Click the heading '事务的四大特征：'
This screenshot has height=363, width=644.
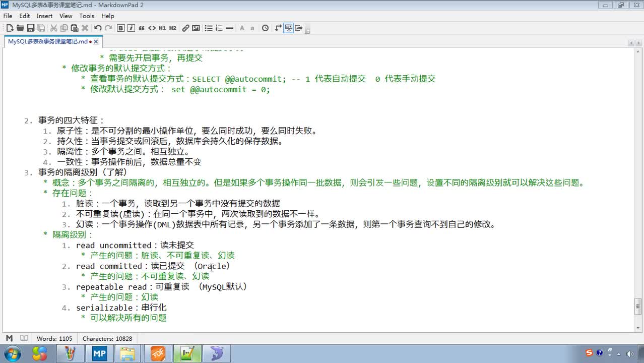click(72, 120)
